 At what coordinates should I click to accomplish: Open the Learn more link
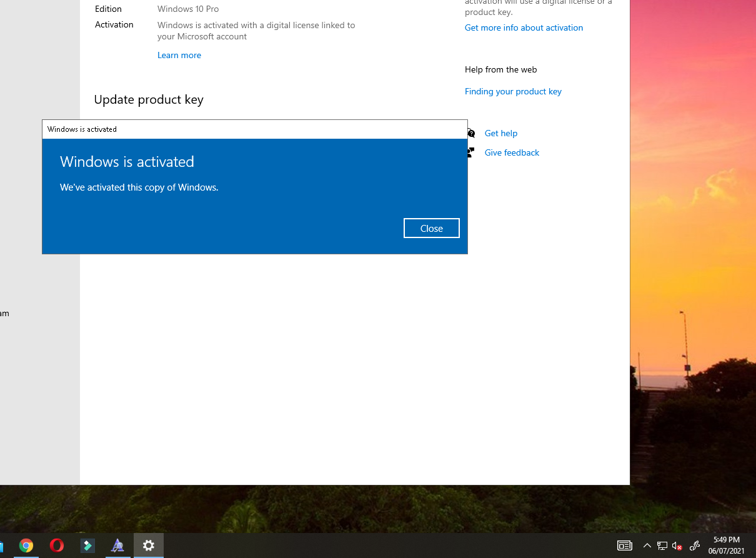tap(179, 55)
